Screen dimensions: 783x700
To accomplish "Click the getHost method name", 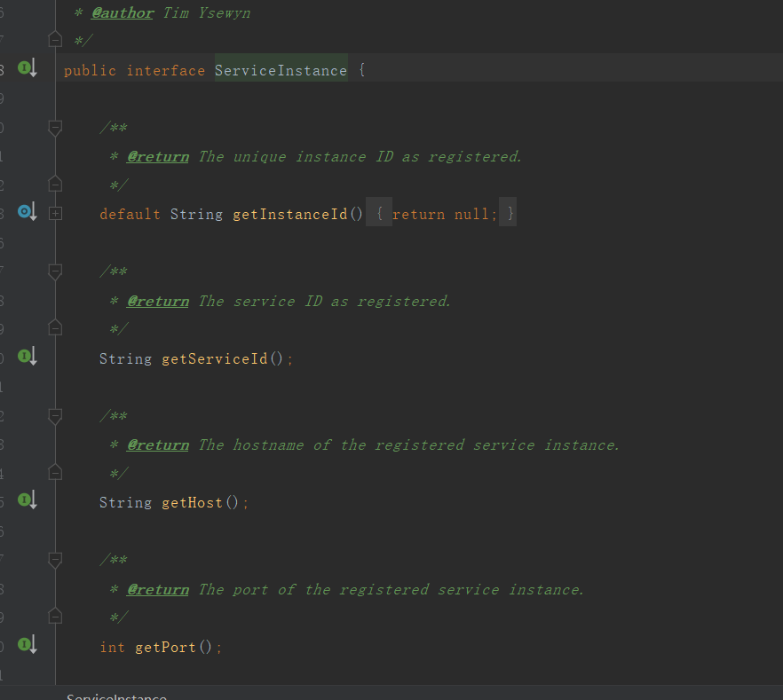I will [192, 503].
